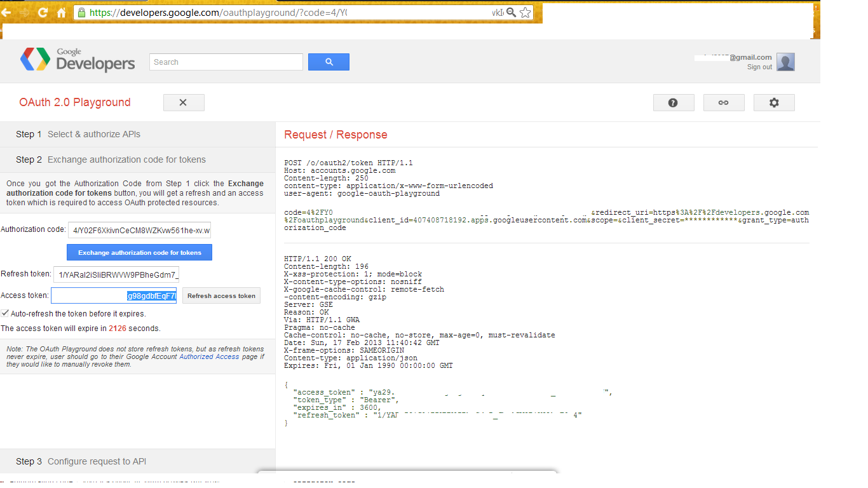This screenshot has height=488, width=868.
Task: Click the bookmark star in the address bar
Action: [x=525, y=11]
